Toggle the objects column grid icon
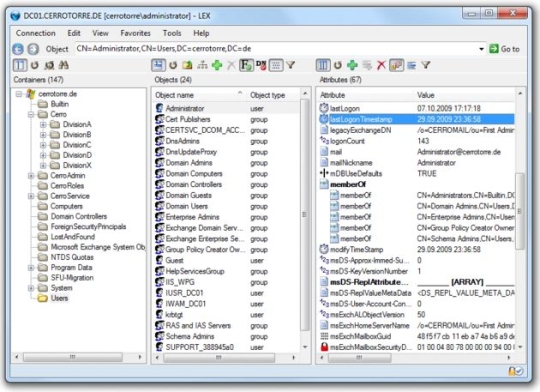Viewport: 540px width, 392px height. [276, 65]
